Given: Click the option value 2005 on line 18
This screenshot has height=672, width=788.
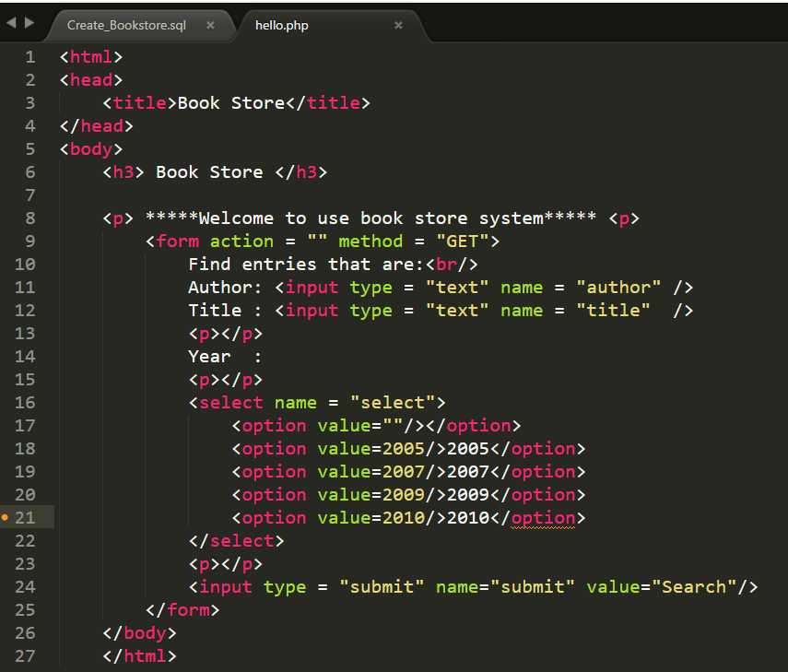Looking at the screenshot, I should click(x=404, y=449).
